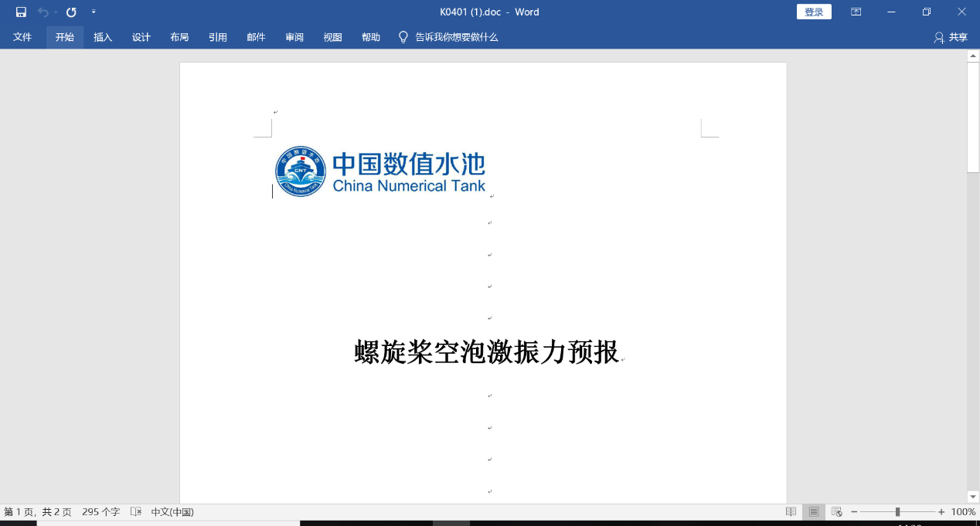Switch to Print Layout view

click(814, 512)
